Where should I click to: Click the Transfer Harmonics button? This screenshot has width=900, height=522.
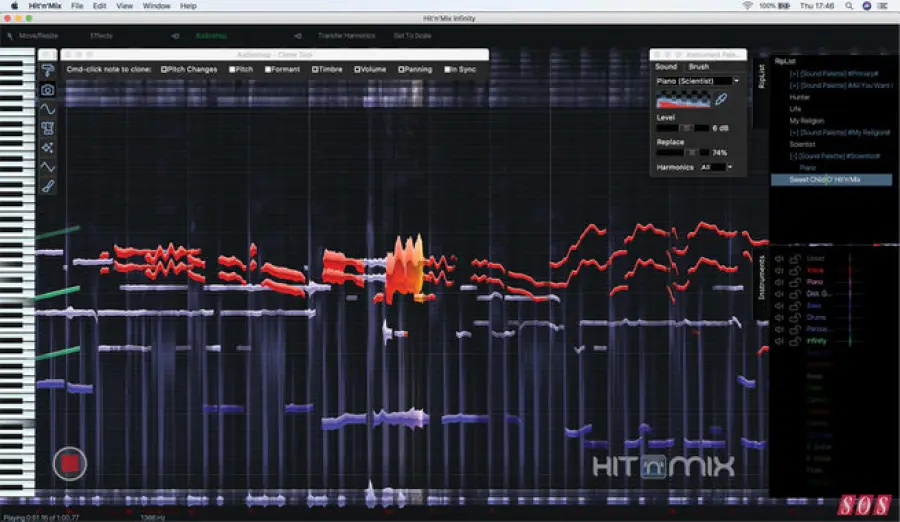click(x=346, y=36)
